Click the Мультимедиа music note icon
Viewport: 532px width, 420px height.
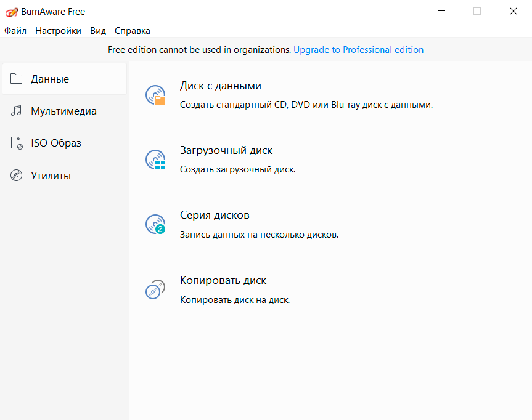(16, 110)
